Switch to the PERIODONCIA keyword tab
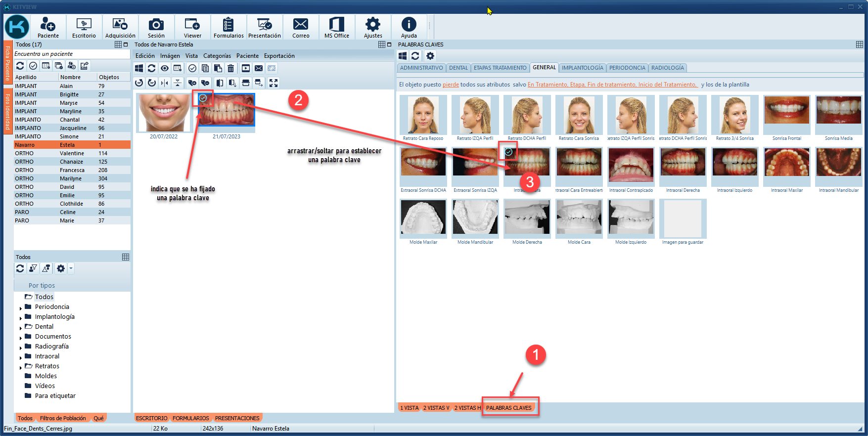This screenshot has height=436, width=868. 627,68
